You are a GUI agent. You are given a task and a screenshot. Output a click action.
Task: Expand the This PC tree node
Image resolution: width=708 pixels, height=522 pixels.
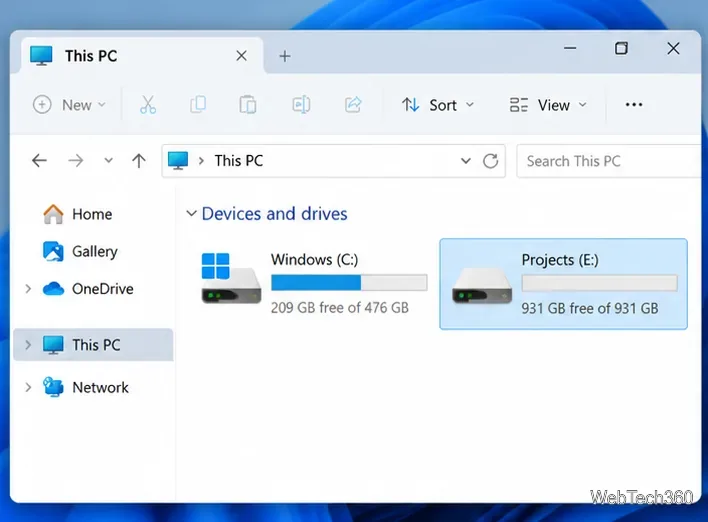(28, 345)
